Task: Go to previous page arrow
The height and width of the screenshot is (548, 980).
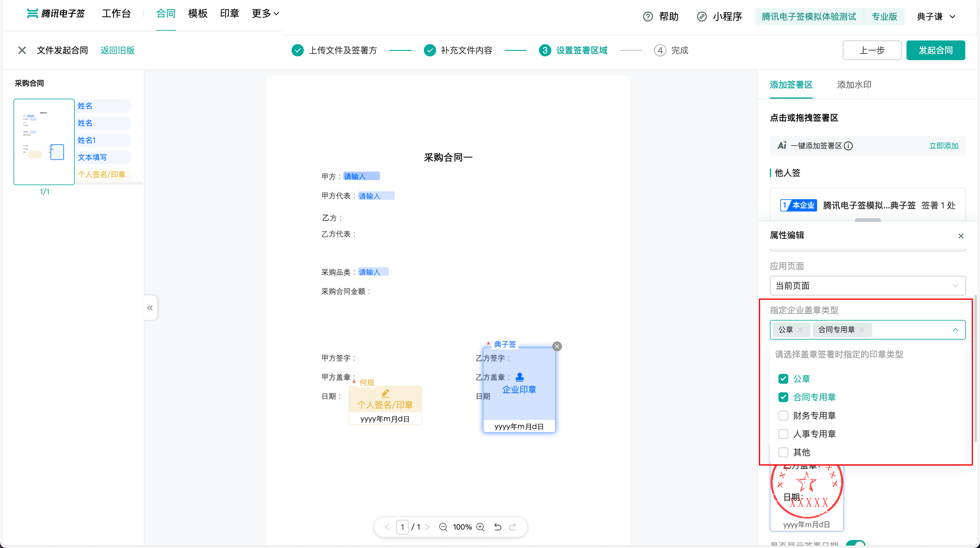Action: click(x=387, y=527)
